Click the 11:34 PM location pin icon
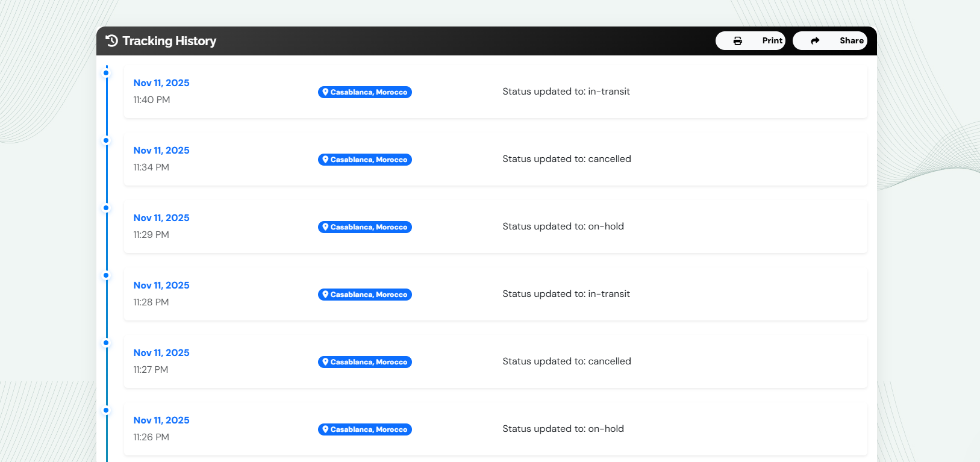The height and width of the screenshot is (462, 980). point(325,160)
